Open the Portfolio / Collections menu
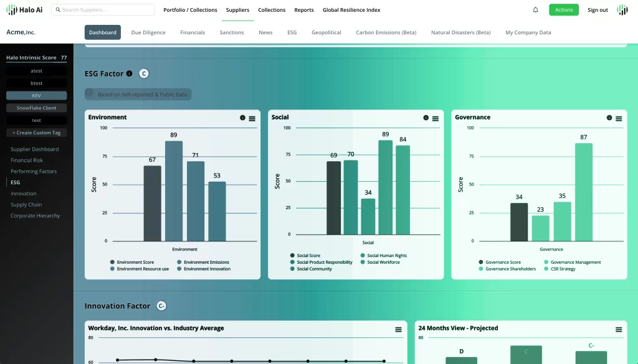The height and width of the screenshot is (364, 638). tap(190, 10)
